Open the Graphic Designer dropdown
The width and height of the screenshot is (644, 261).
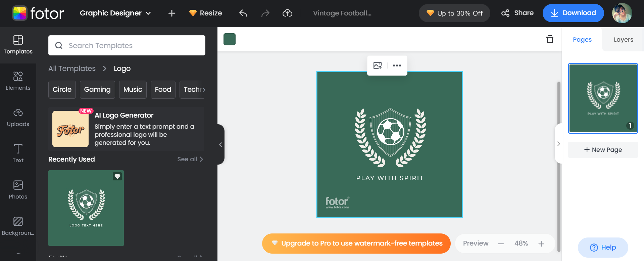click(x=115, y=13)
